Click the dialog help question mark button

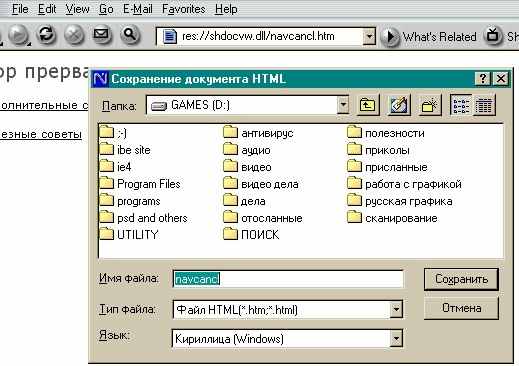(482, 79)
